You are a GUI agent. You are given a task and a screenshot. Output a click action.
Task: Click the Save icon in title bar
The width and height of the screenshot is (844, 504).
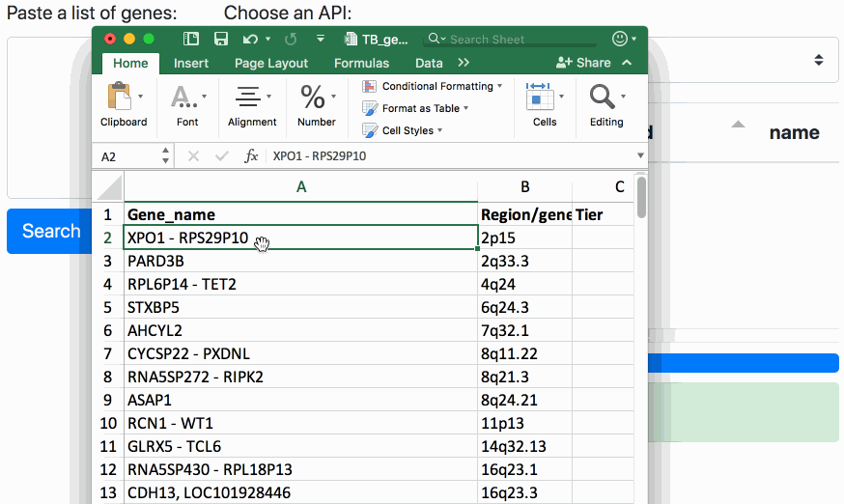click(221, 40)
